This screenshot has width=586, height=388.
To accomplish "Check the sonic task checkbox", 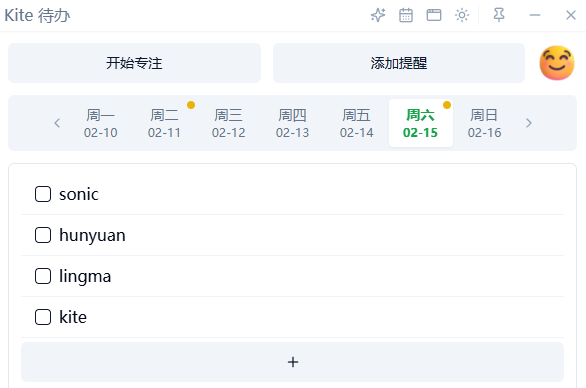I will [43, 194].
